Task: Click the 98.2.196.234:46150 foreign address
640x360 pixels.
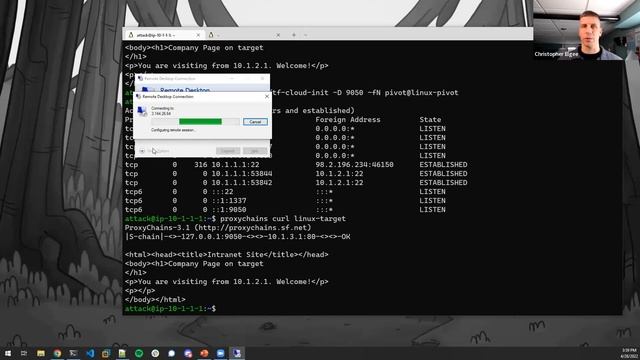Action: [354, 164]
